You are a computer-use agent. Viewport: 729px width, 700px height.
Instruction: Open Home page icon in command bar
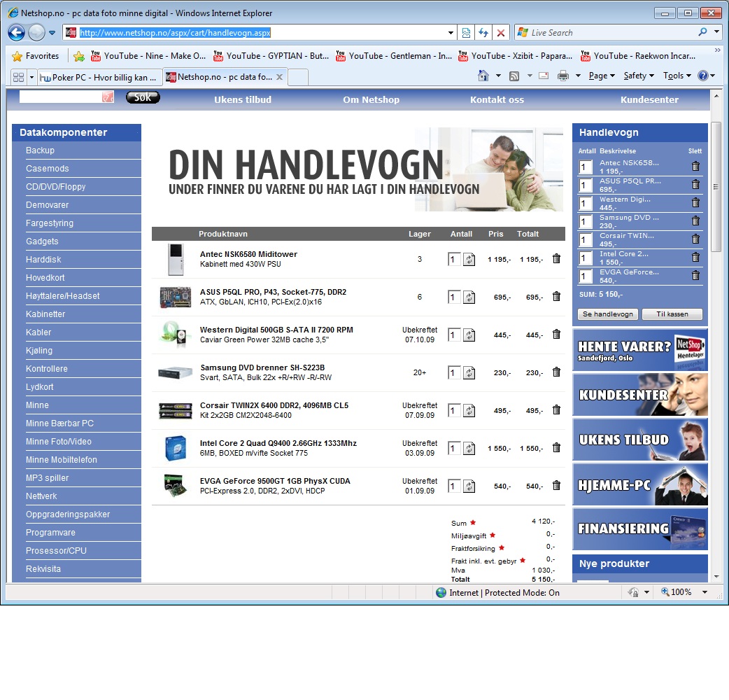[x=483, y=76]
